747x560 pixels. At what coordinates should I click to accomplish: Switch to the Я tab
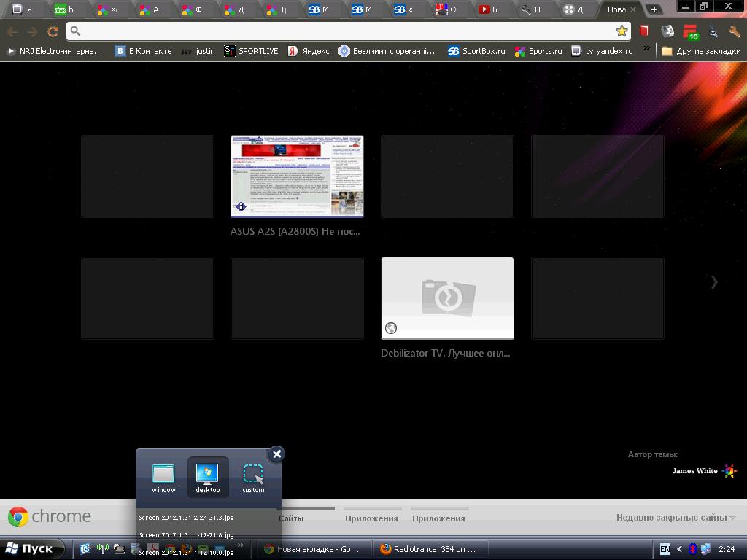click(x=23, y=9)
